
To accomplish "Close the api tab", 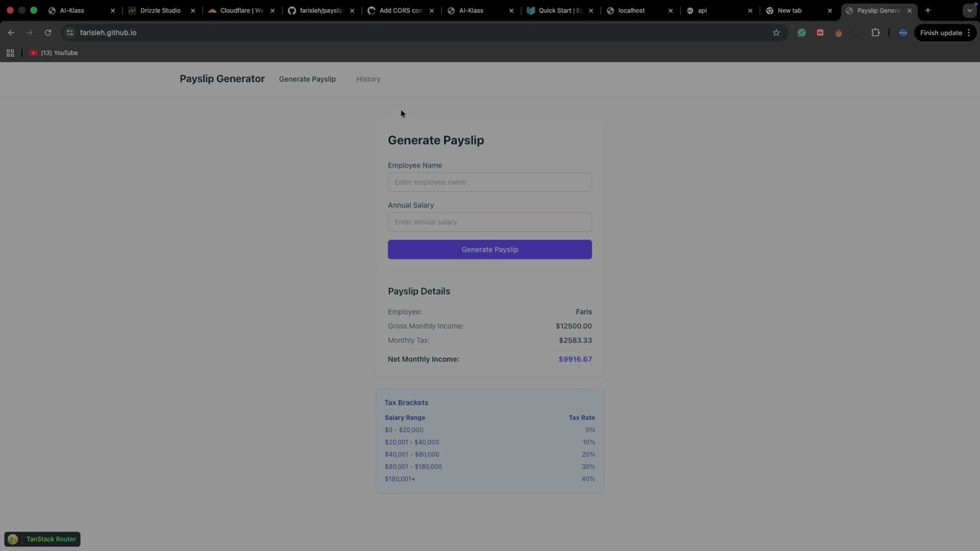I will pyautogui.click(x=750, y=11).
